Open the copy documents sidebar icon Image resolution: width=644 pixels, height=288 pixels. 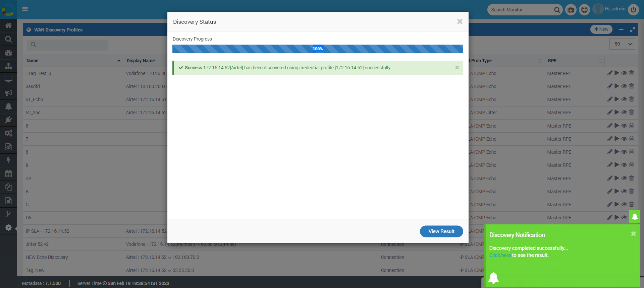coord(8,187)
